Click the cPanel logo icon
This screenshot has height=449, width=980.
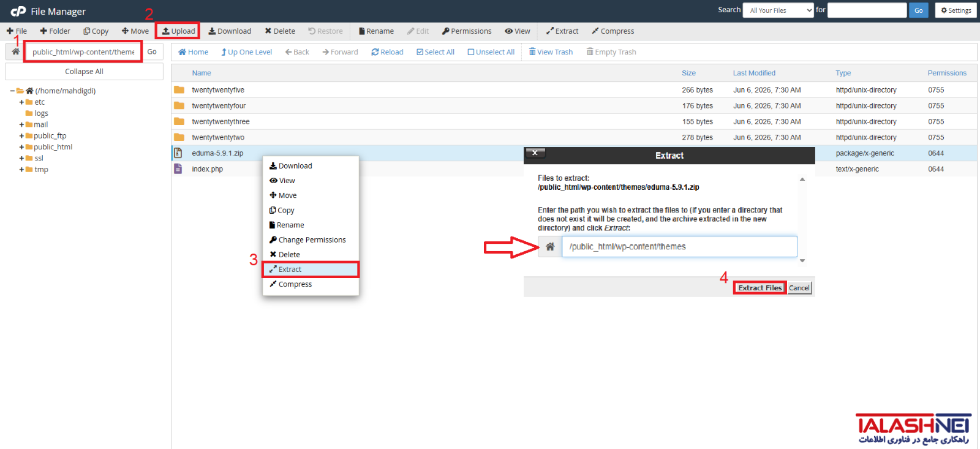[18, 11]
